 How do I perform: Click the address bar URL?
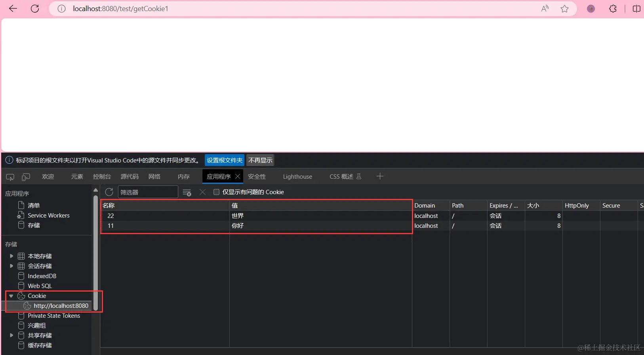pos(120,9)
